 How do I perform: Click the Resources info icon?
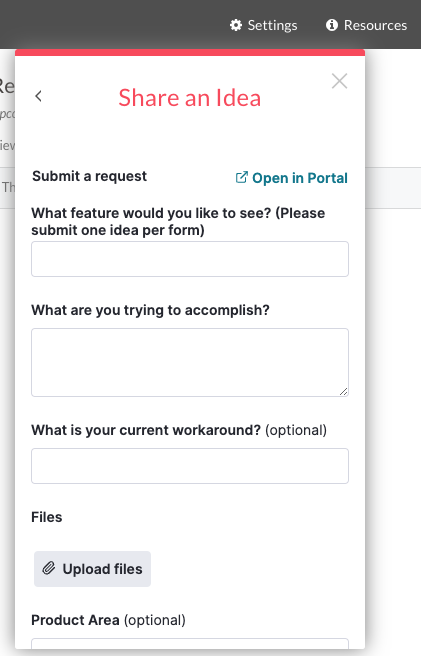click(x=332, y=25)
